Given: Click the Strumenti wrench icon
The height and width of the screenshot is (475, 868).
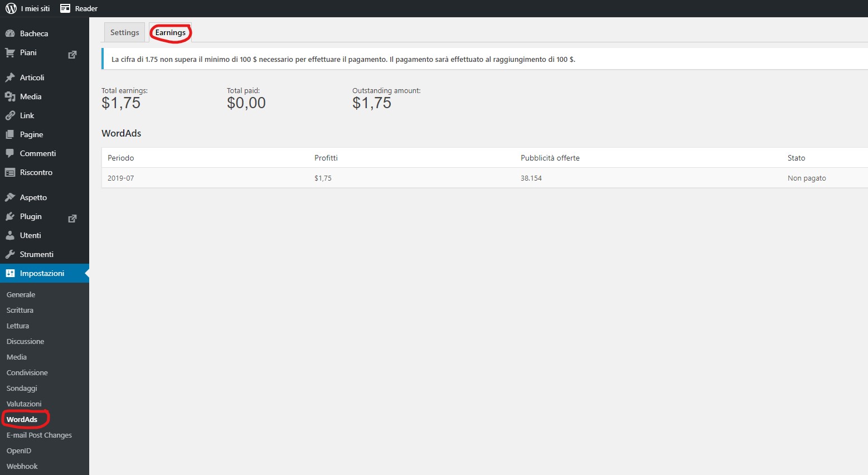Looking at the screenshot, I should point(10,254).
